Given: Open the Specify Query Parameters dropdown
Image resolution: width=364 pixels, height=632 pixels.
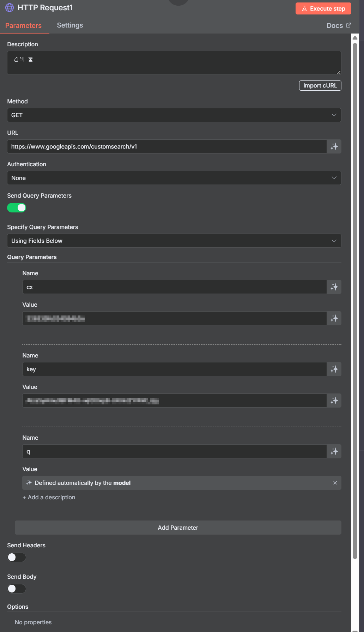Looking at the screenshot, I should pos(174,241).
